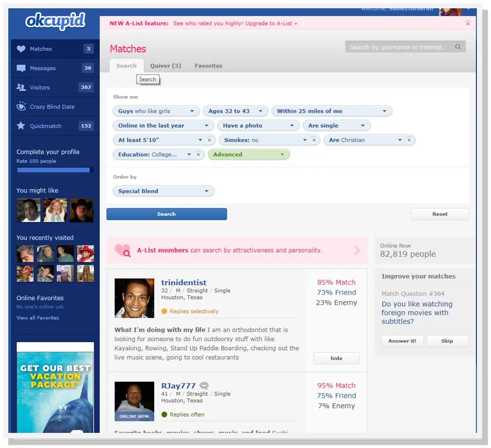491x448 pixels.
Task: Click A-List heart search icon
Action: 122,251
